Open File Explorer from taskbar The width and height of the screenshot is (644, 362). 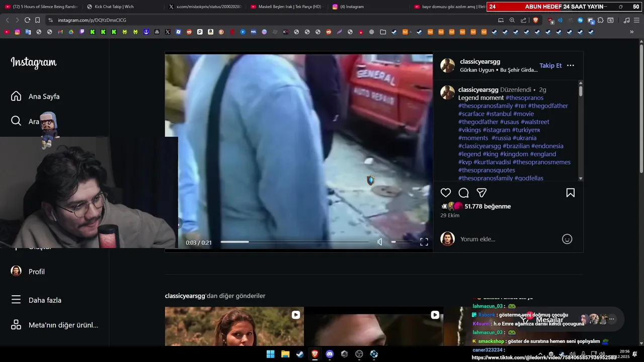pos(285,354)
